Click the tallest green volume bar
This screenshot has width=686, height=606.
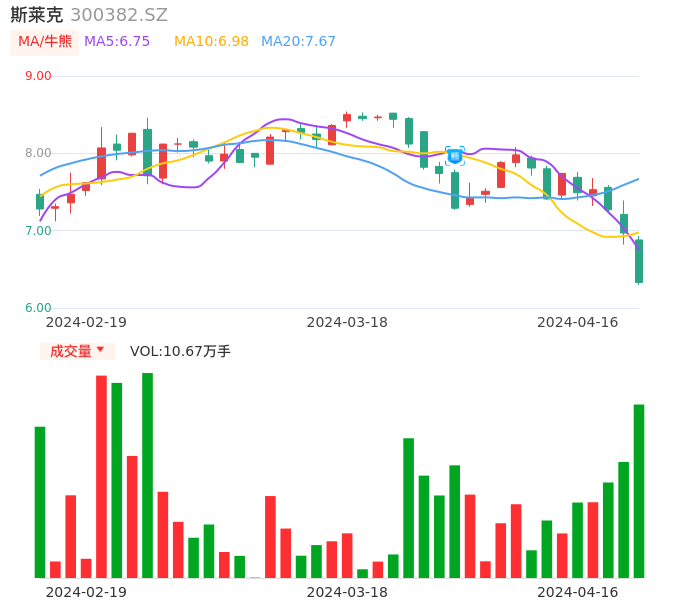(x=147, y=475)
